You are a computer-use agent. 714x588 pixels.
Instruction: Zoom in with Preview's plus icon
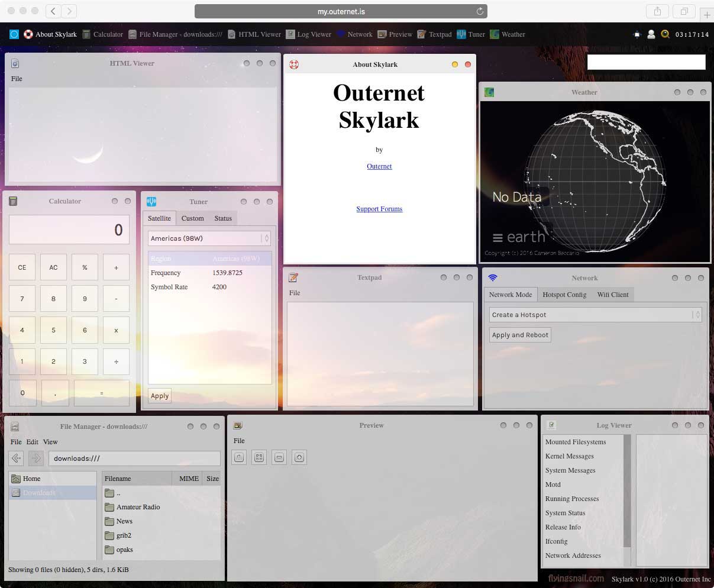point(299,457)
